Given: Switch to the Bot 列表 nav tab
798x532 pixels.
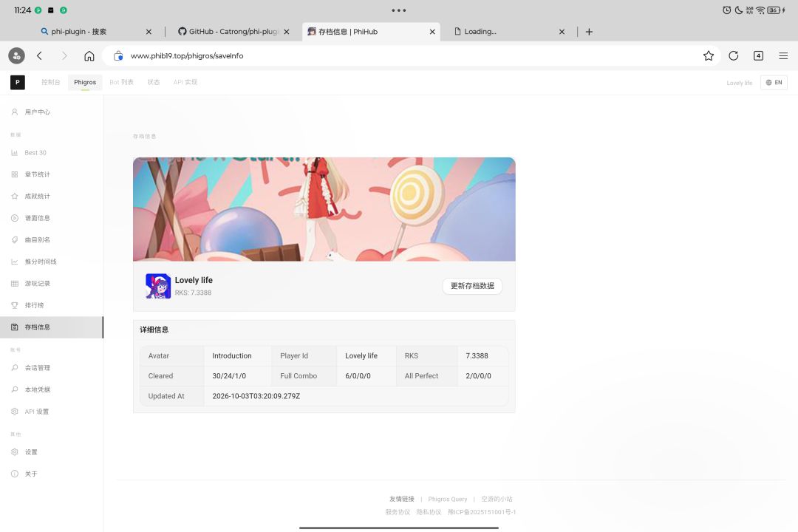Looking at the screenshot, I should [x=122, y=82].
